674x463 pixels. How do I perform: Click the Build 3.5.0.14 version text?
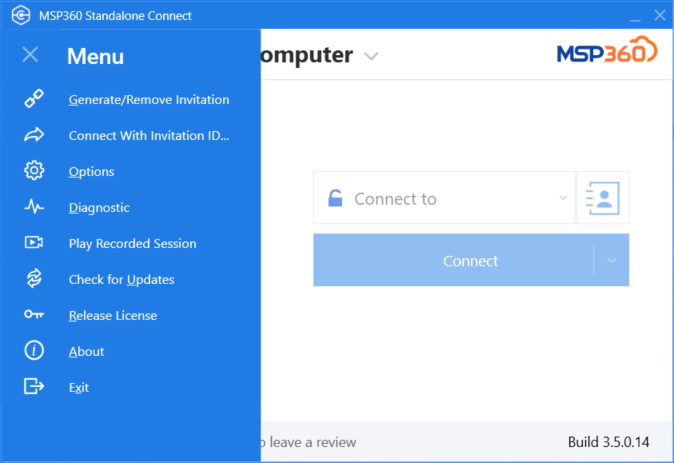608,442
